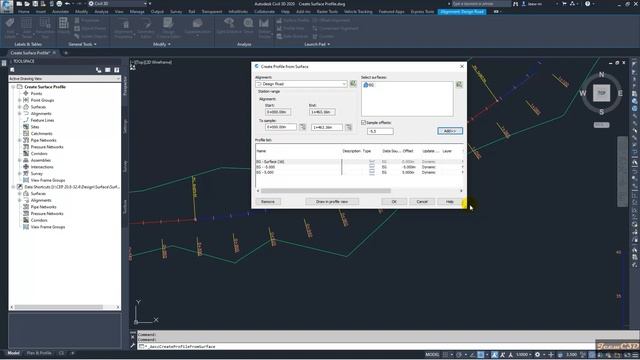Click the pick start station icon

tap(302, 127)
